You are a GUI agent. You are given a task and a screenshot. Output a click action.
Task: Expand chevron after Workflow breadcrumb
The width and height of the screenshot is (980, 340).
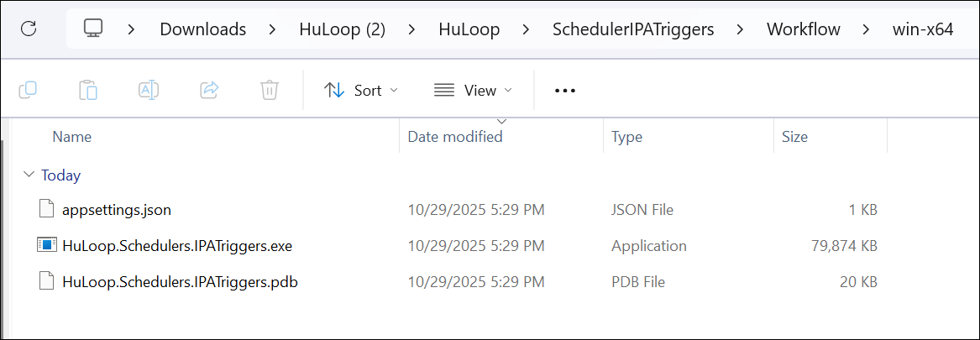(x=866, y=29)
